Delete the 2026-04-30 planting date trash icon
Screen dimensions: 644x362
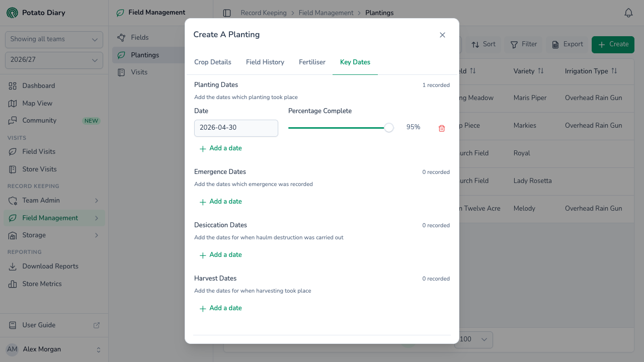pyautogui.click(x=442, y=128)
